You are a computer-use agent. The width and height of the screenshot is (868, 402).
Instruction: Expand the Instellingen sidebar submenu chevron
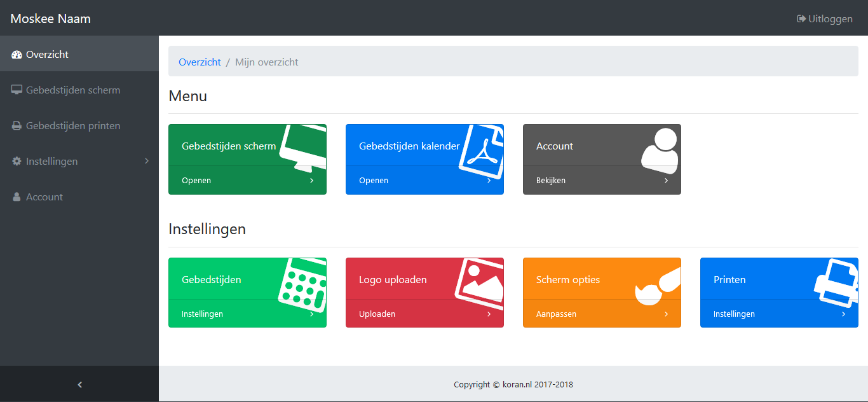coord(147,161)
